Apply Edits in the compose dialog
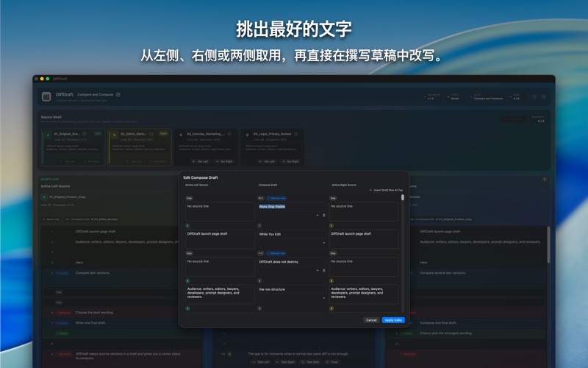 (393, 320)
